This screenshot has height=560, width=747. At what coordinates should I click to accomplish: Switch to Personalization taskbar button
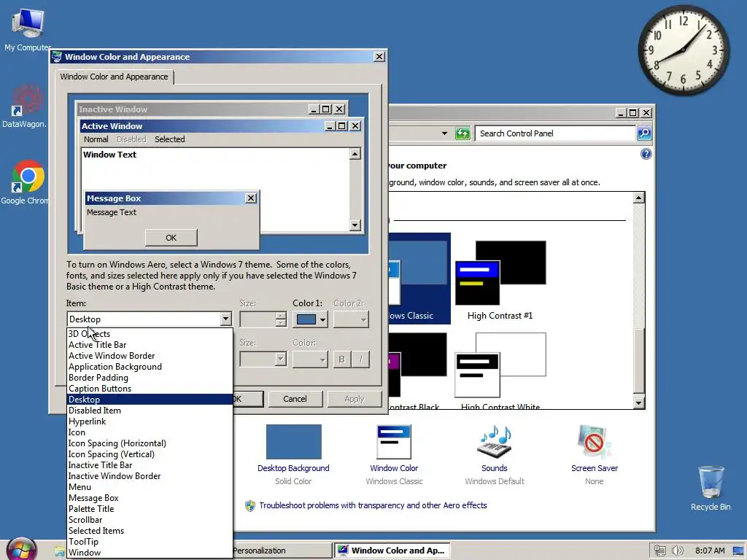tap(283, 551)
